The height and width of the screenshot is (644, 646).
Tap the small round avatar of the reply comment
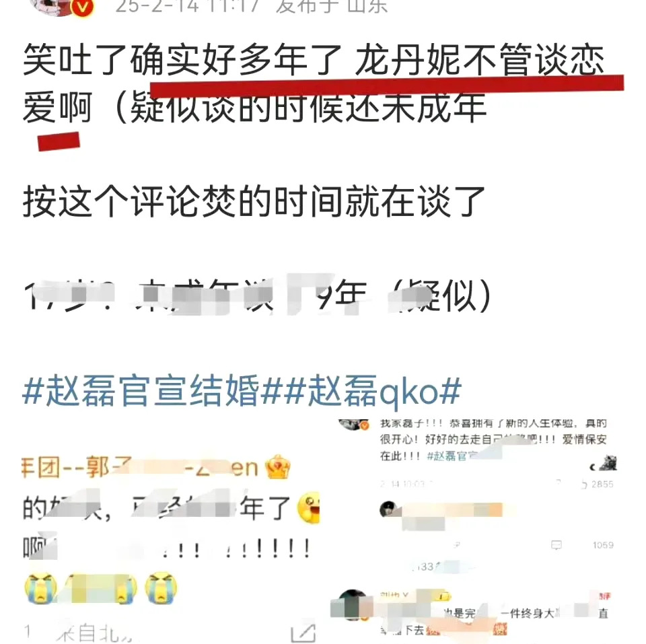pyautogui.click(x=388, y=509)
